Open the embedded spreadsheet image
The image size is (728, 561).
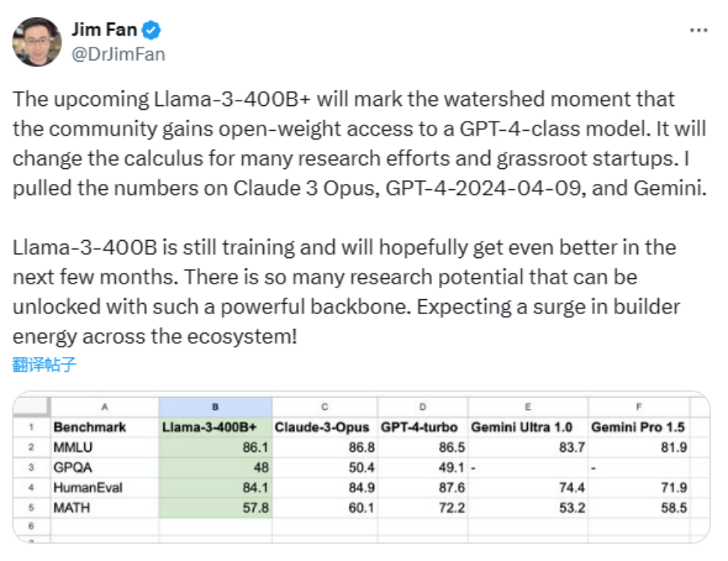[x=362, y=466]
